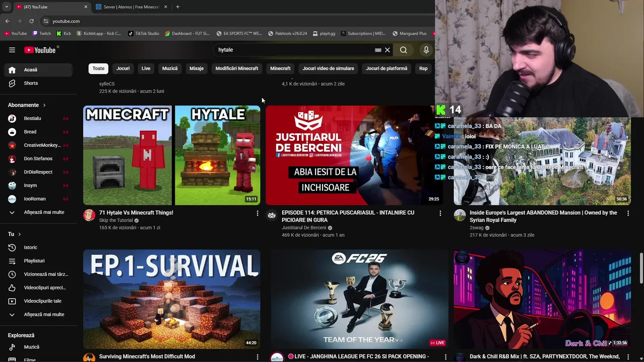
Task: Open the YouTube hamburger guide menu
Action: tap(12, 50)
